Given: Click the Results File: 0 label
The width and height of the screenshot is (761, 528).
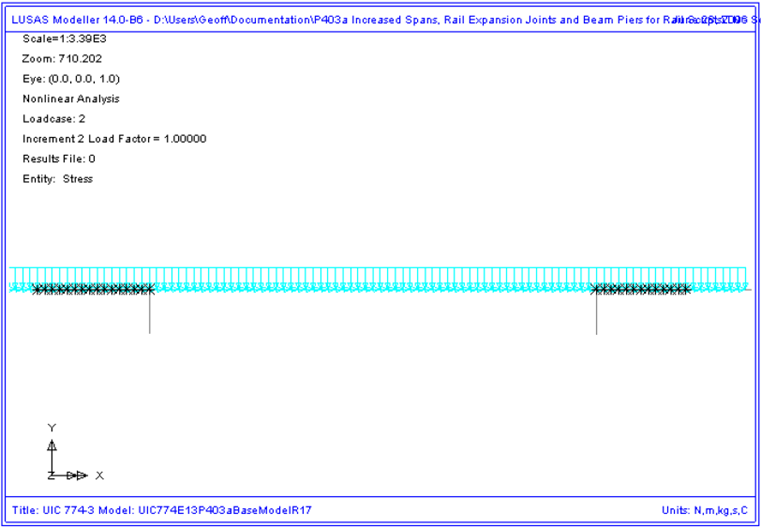Looking at the screenshot, I should pyautogui.click(x=58, y=158).
